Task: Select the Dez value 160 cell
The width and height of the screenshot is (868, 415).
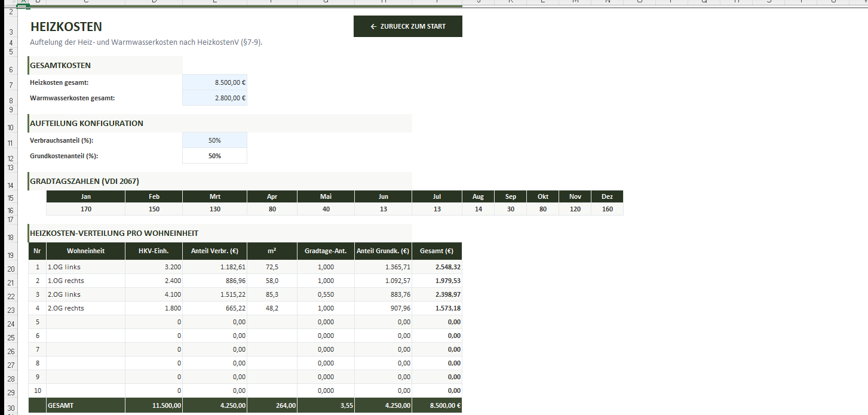Action: [x=607, y=210]
